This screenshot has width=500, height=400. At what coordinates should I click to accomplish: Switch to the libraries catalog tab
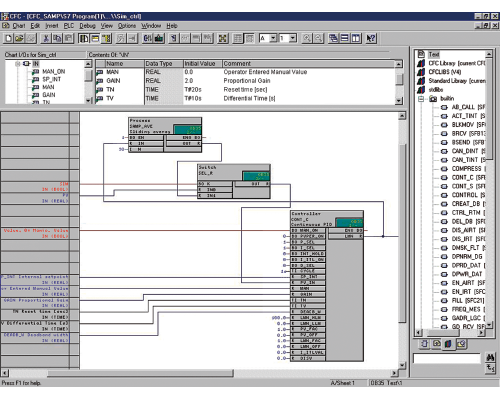449,344
